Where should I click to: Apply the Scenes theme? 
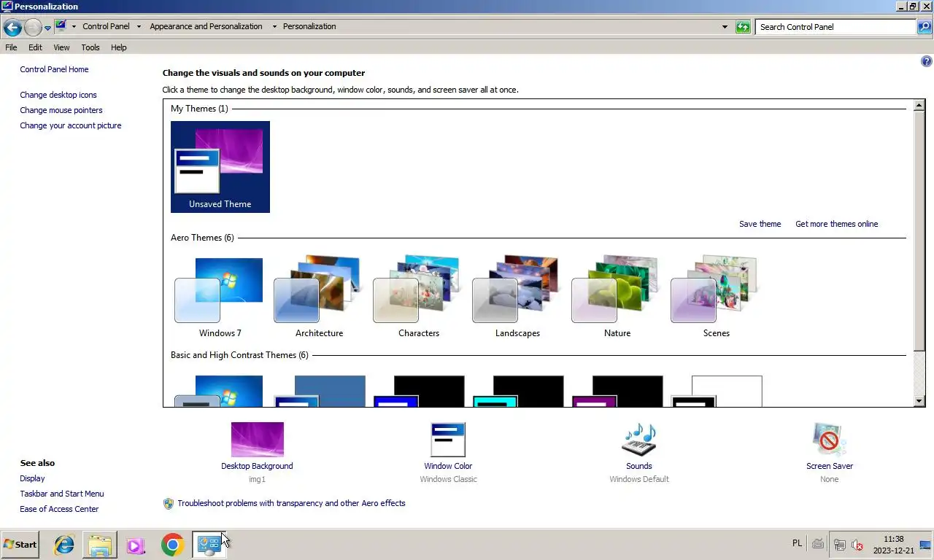click(716, 297)
